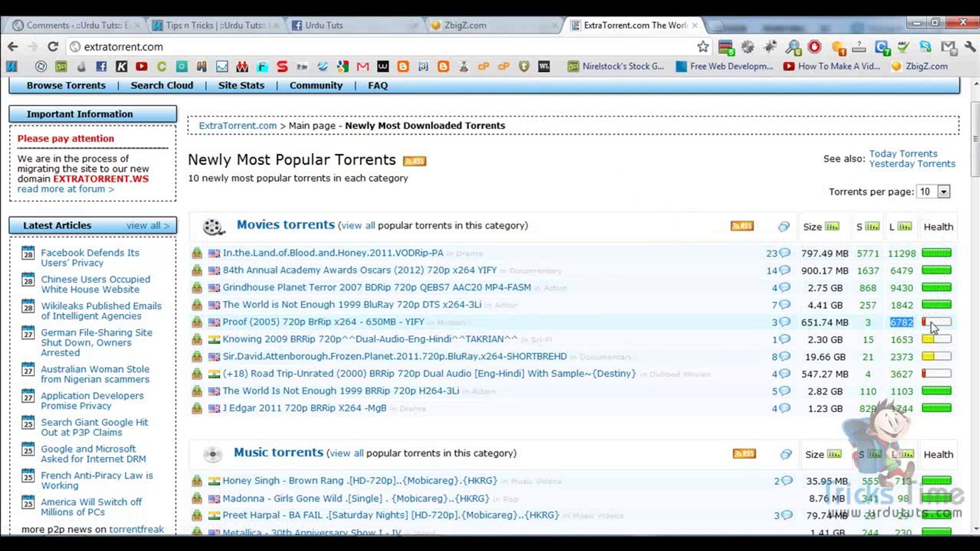
Task: Click the Facebook bookmark icon
Action: point(101,66)
